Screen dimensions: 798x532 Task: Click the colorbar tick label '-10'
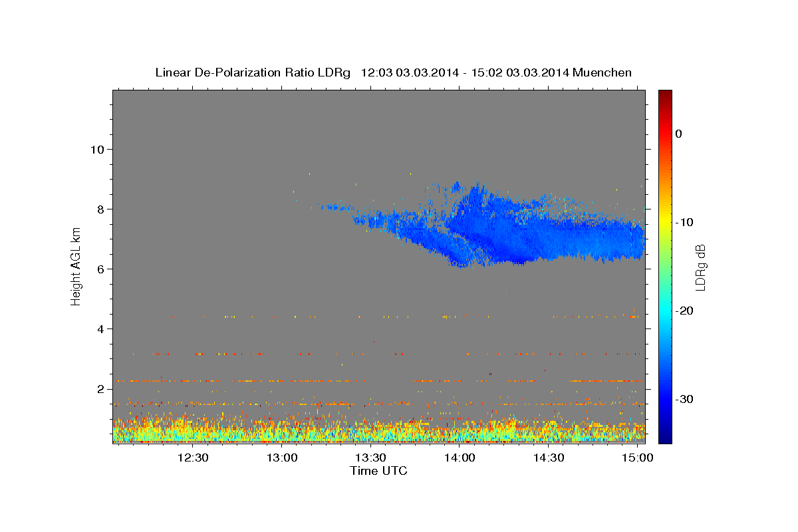point(684,222)
